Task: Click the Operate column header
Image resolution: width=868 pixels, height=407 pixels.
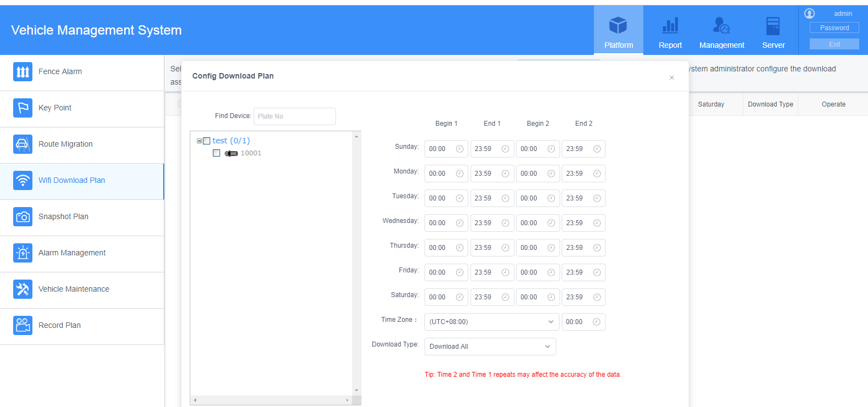Action: (833, 104)
